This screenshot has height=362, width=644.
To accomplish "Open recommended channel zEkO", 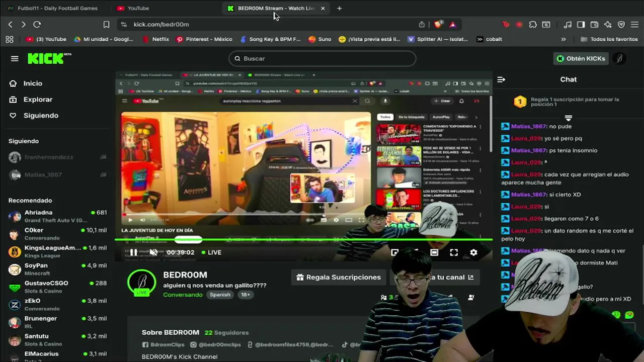I will 58,304.
